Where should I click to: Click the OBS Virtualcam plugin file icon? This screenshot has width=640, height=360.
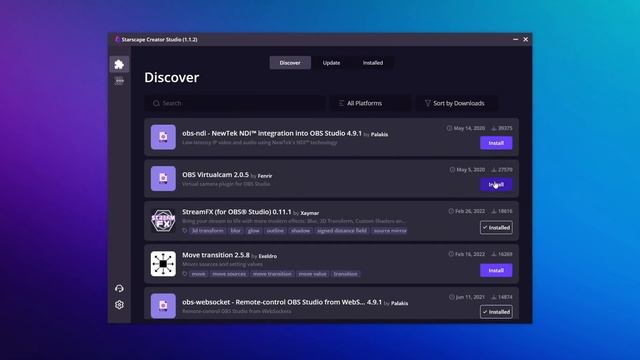163,178
